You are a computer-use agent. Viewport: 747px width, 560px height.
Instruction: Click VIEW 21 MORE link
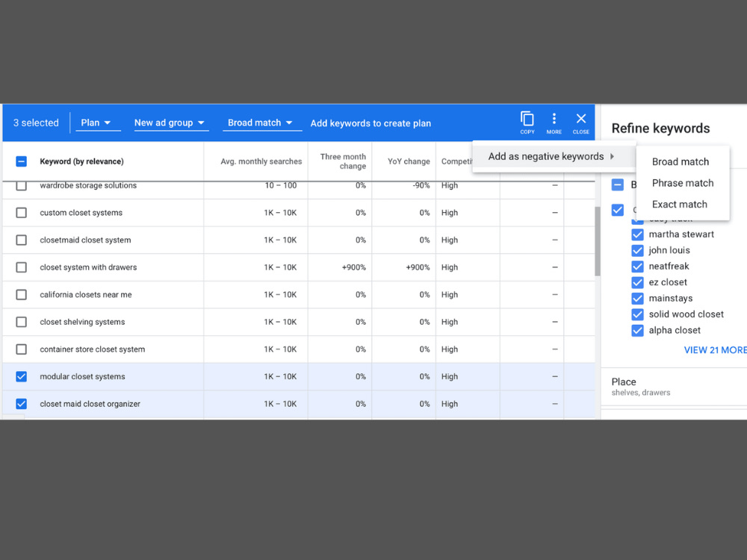tap(715, 350)
